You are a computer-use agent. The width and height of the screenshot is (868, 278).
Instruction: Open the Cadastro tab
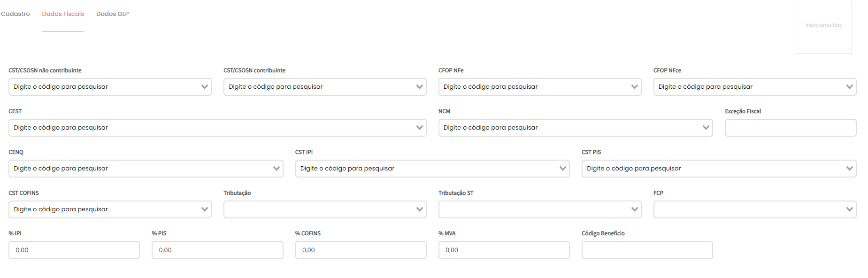click(x=15, y=14)
